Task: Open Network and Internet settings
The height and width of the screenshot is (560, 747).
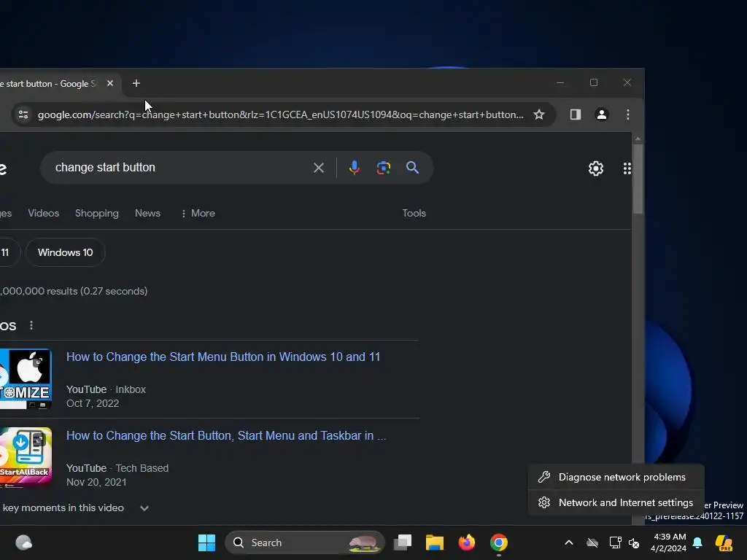Action: (616, 503)
